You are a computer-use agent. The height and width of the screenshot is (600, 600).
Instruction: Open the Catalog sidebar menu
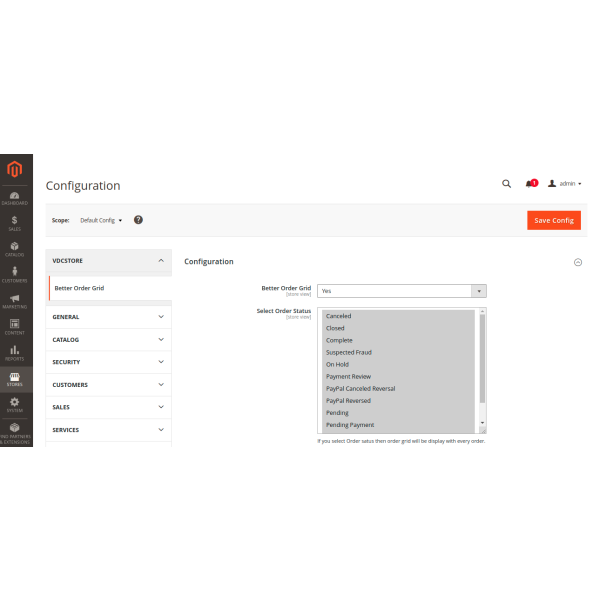click(x=15, y=248)
